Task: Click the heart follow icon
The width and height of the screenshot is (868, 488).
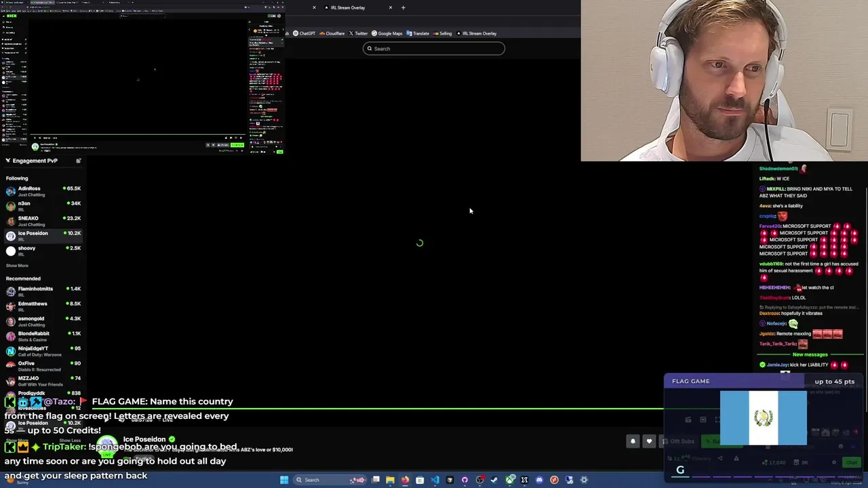Action: tap(649, 441)
